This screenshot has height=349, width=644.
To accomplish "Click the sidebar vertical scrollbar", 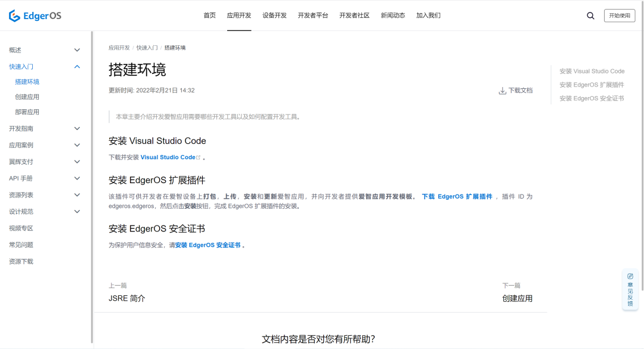I will coord(92,187).
